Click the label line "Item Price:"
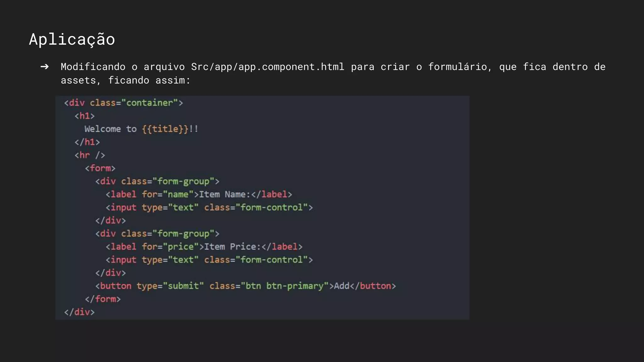The width and height of the screenshot is (644, 362). 204,247
